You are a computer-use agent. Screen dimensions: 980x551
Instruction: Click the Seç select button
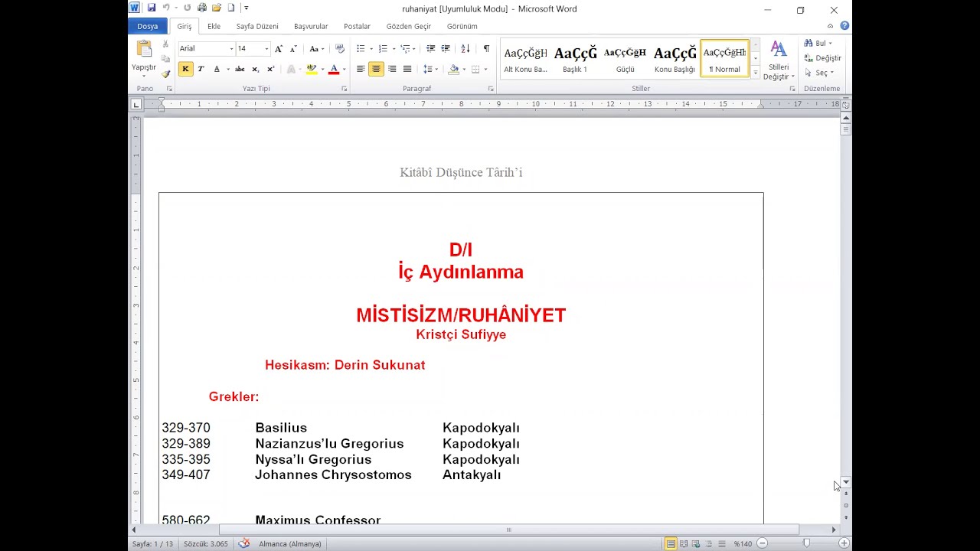tap(819, 73)
